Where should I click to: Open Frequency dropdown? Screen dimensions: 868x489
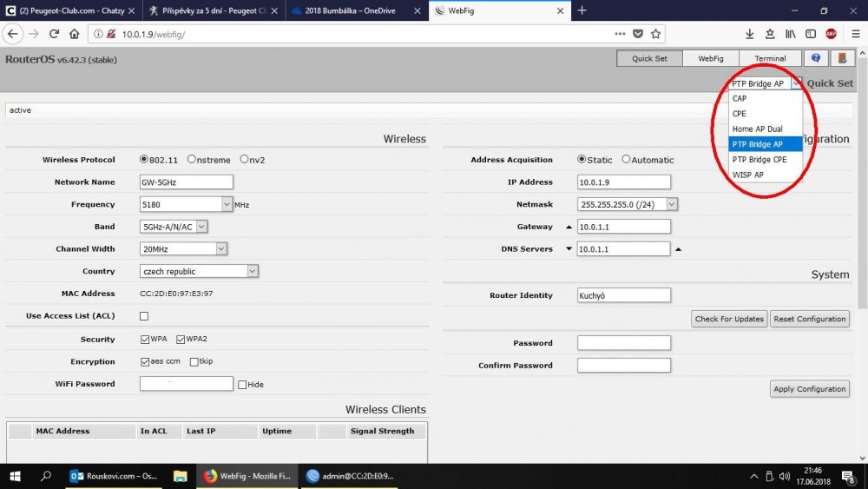point(227,204)
